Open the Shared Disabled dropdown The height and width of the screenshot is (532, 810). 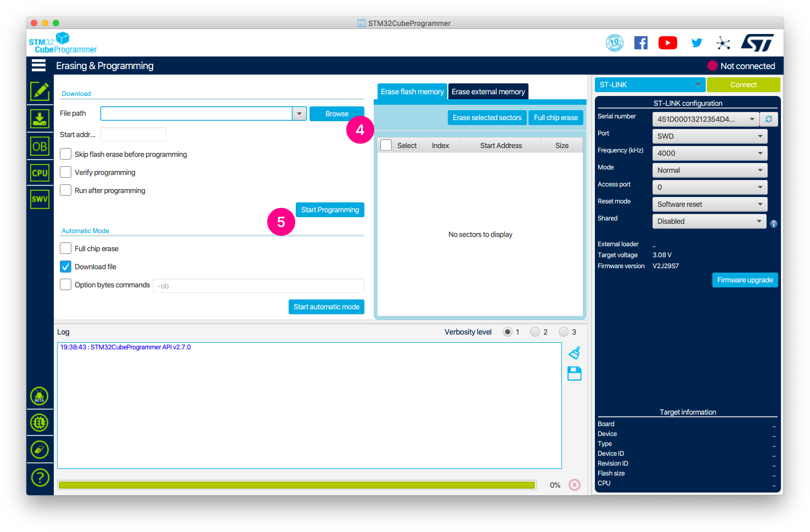click(x=710, y=221)
